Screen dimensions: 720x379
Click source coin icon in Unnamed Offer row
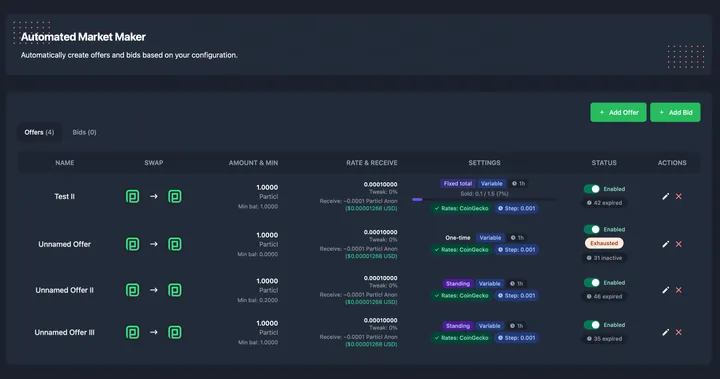click(x=133, y=244)
